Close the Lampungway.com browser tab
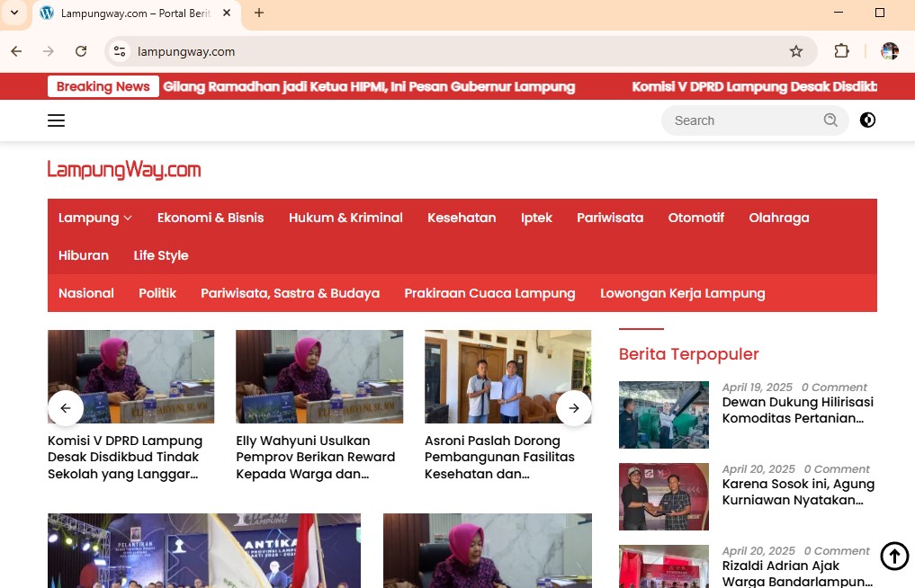This screenshot has height=588, width=915. pos(227,13)
